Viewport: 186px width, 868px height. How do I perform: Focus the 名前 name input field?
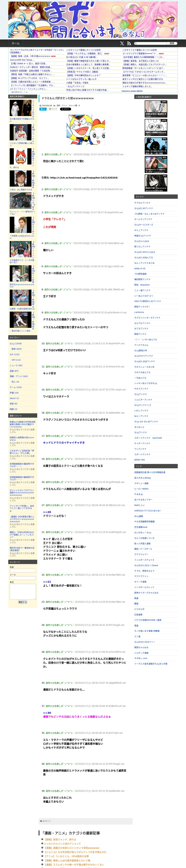[x=23, y=570]
